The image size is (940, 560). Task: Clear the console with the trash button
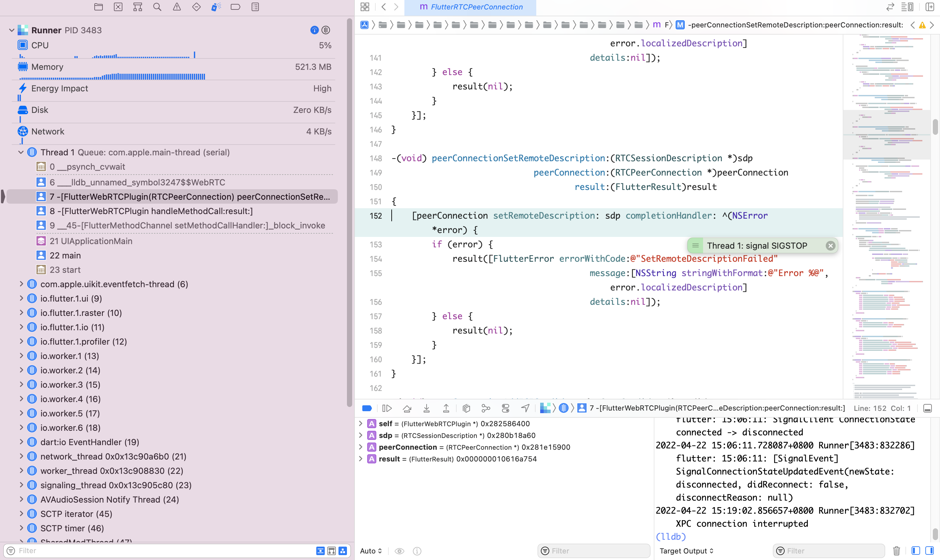(897, 551)
